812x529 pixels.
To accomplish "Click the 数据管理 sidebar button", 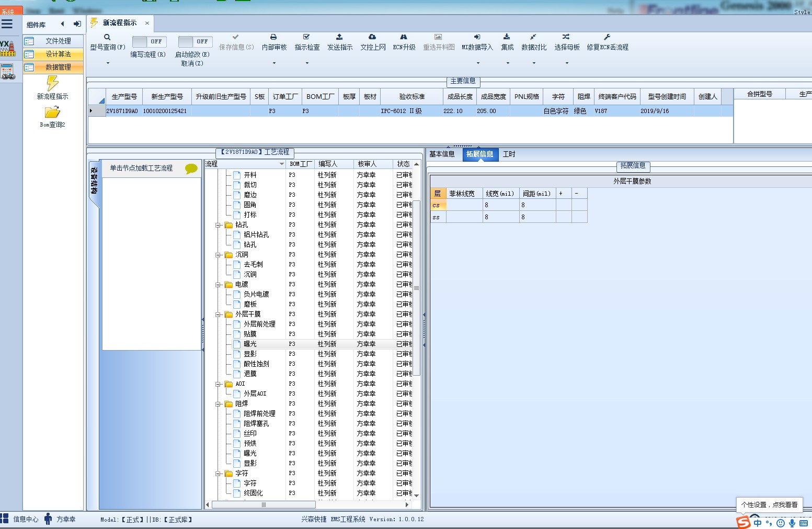I will tap(53, 67).
